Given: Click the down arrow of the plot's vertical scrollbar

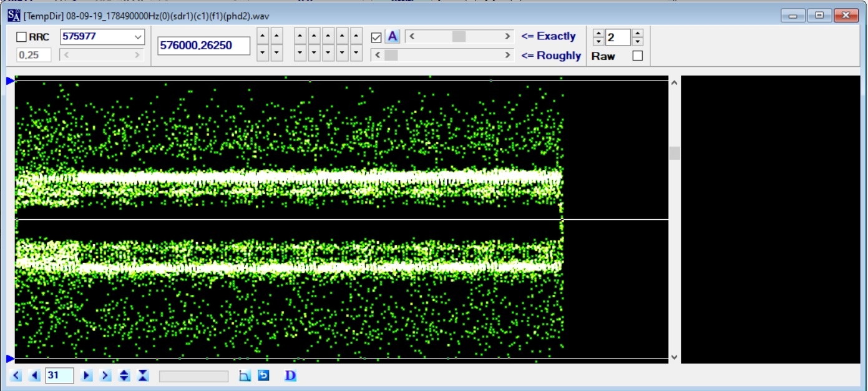Looking at the screenshot, I should point(674,357).
